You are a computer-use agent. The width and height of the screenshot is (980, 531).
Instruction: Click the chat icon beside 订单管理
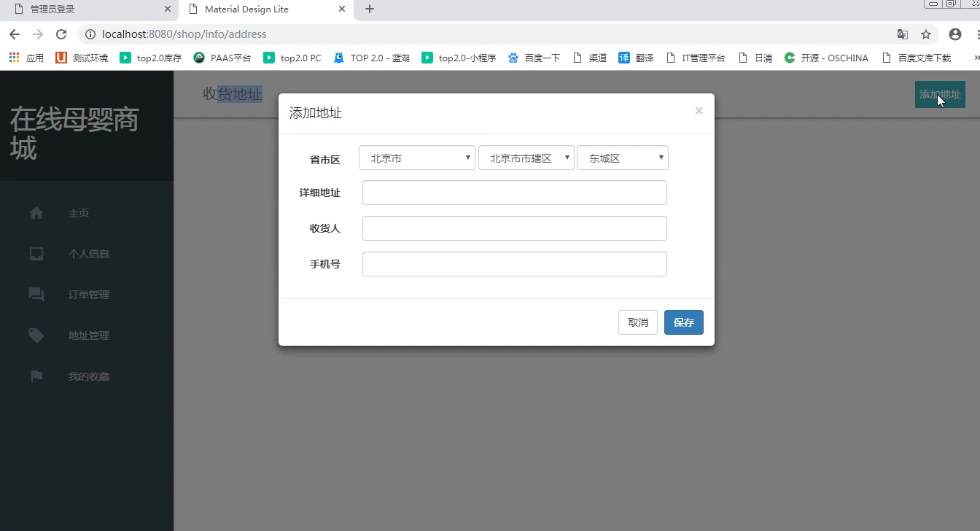click(36, 295)
